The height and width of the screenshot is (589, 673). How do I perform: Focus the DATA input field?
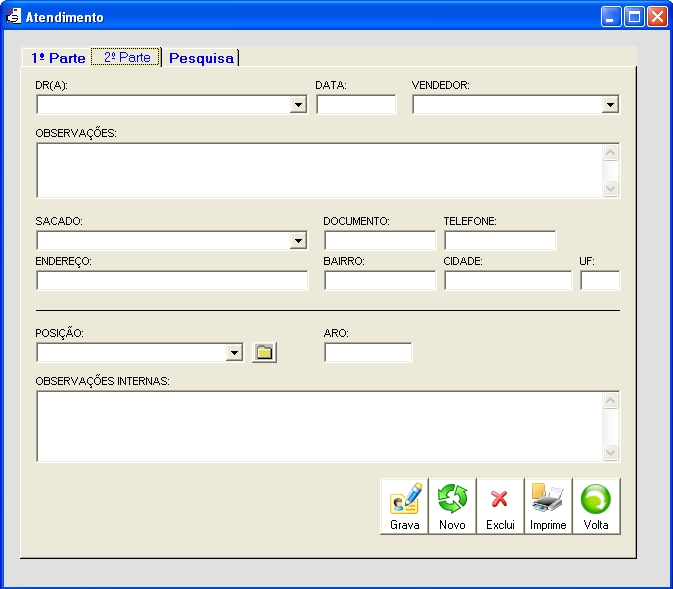point(356,105)
